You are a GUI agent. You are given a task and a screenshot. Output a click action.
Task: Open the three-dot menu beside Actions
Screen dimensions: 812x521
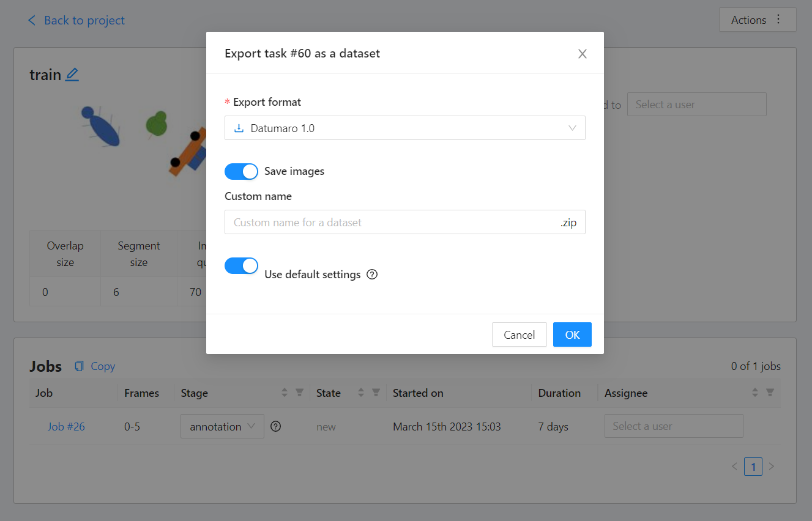tap(778, 20)
